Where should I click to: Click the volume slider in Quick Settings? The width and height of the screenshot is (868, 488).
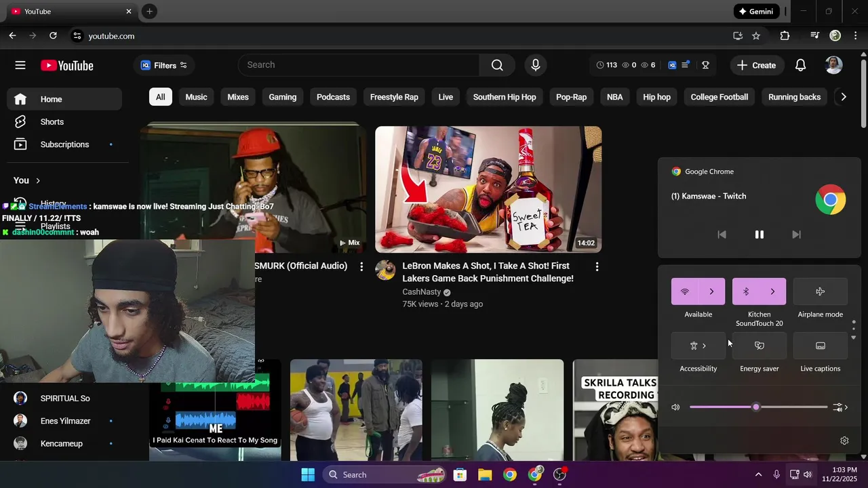click(758, 407)
